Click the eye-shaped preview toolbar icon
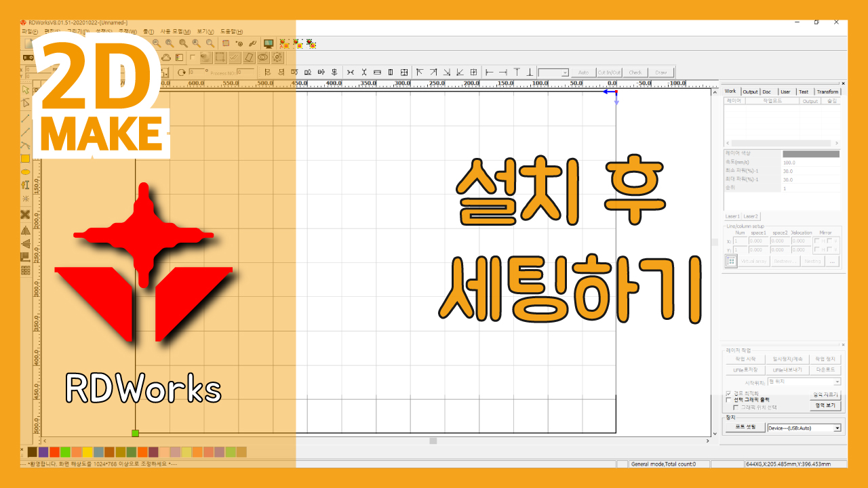868x488 pixels. point(263,58)
